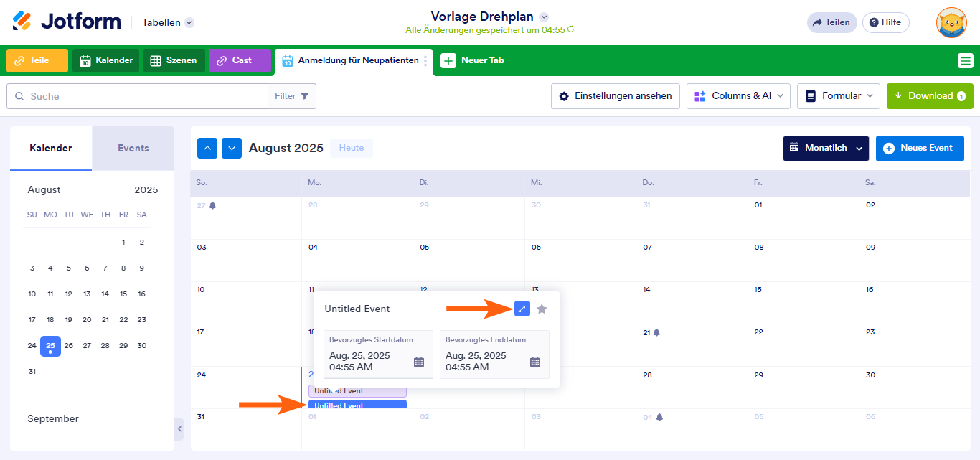
Task: Click the expand icon in event popup
Action: pos(522,309)
